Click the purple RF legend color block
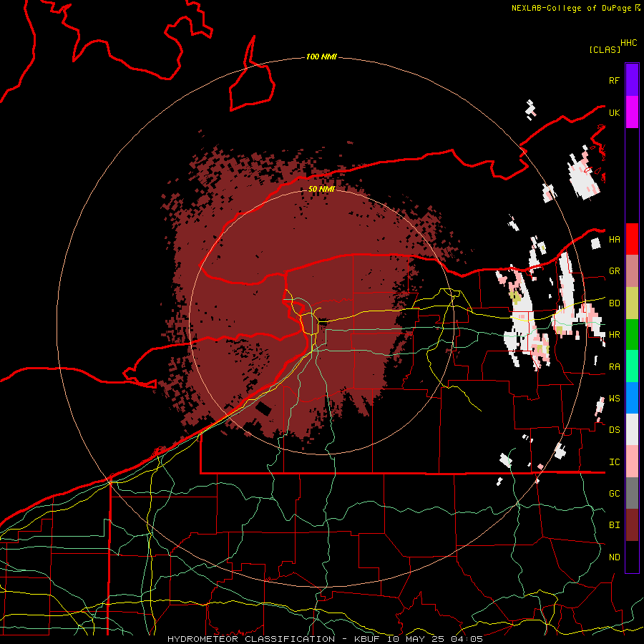This screenshot has width=644, height=644. pos(632,80)
